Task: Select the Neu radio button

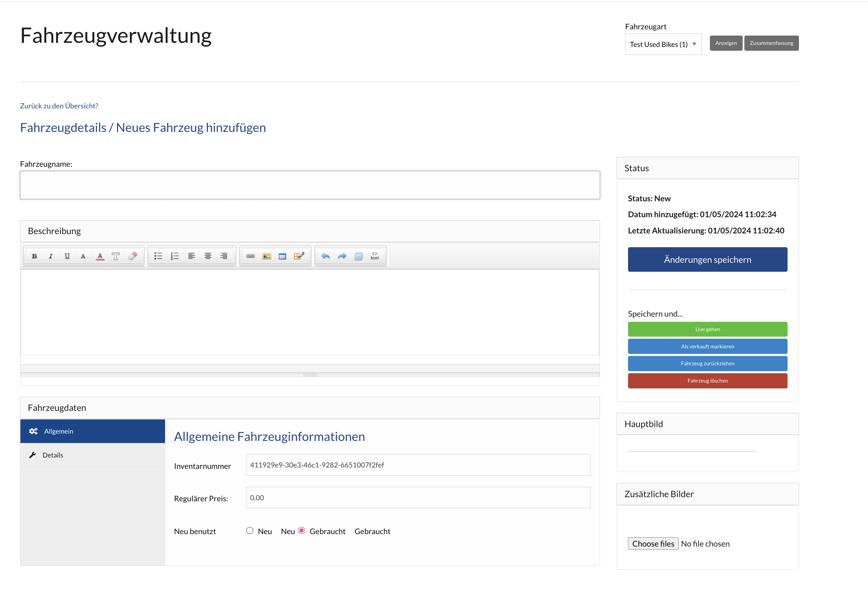Action: [x=250, y=531]
